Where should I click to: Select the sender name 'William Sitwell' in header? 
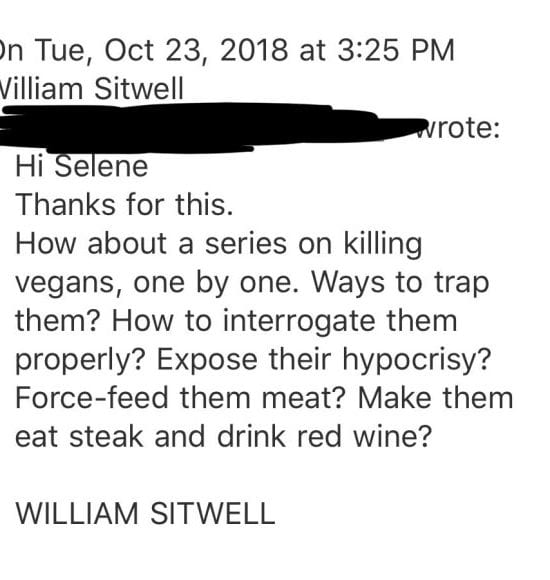[x=91, y=89]
